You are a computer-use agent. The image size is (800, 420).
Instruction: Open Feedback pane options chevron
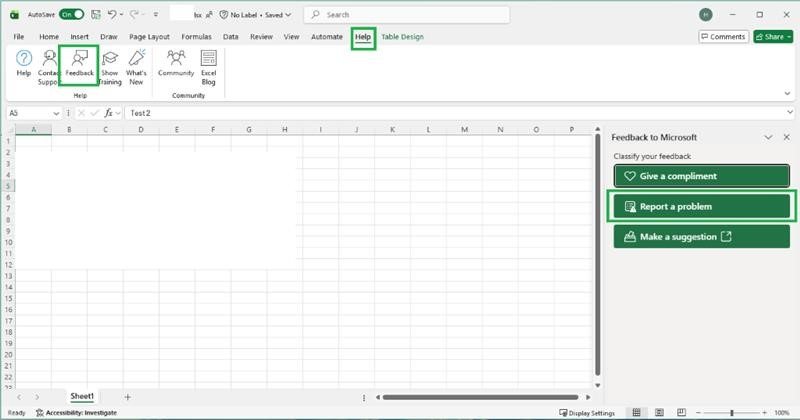tap(768, 137)
